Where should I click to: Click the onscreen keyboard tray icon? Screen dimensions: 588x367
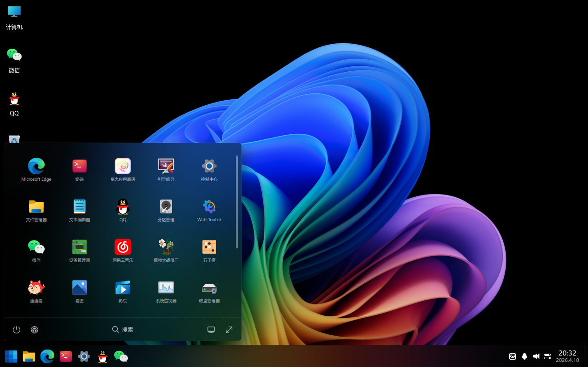click(x=513, y=356)
